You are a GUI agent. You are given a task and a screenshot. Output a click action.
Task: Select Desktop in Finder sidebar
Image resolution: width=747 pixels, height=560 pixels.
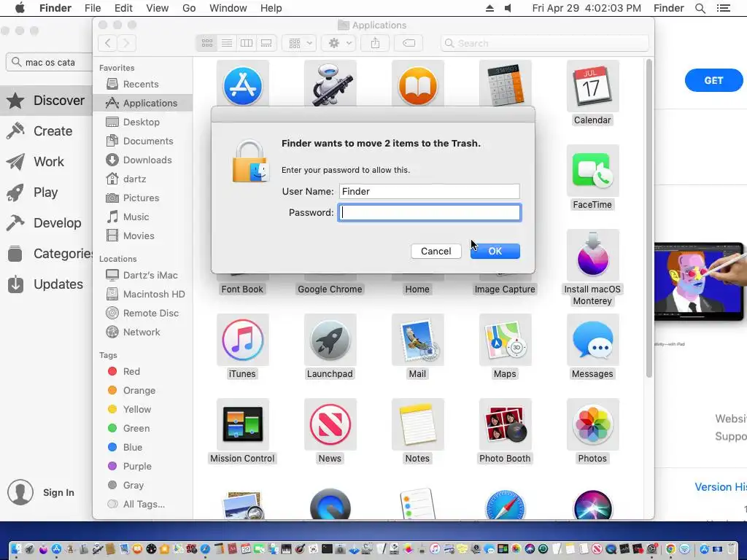143,122
